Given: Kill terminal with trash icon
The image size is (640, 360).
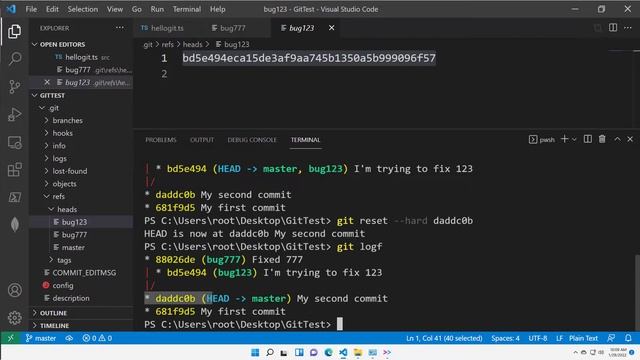Looking at the screenshot, I should coord(602,139).
